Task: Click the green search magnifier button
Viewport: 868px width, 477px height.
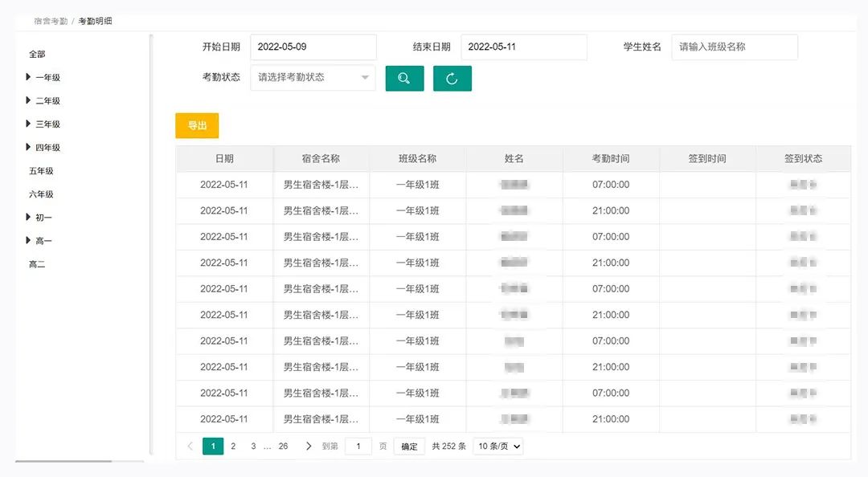Action: (x=404, y=79)
